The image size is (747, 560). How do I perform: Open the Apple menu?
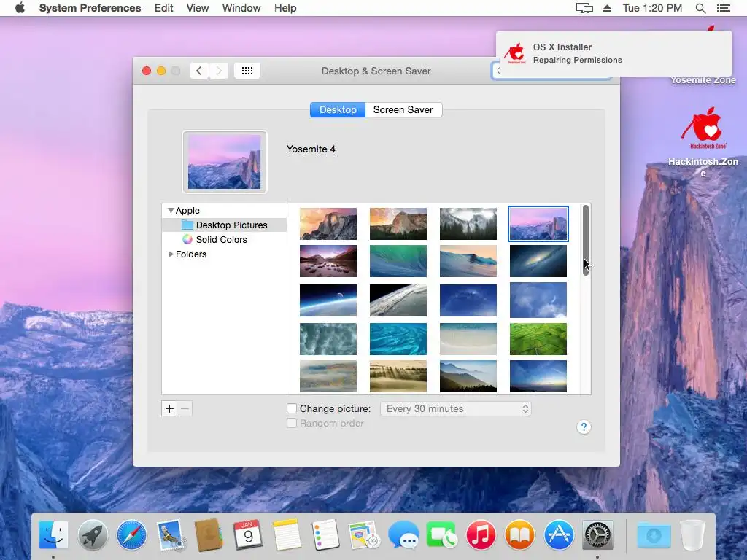(x=20, y=8)
